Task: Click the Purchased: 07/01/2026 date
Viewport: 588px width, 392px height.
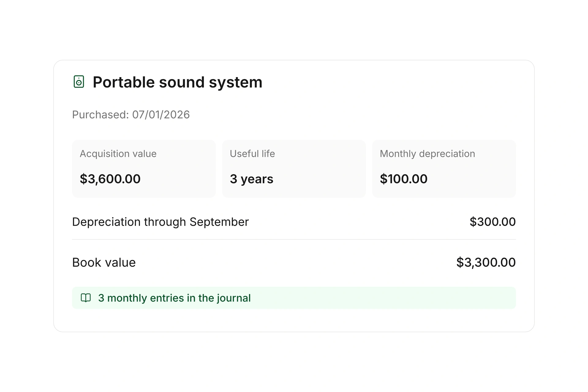Action: [x=131, y=115]
